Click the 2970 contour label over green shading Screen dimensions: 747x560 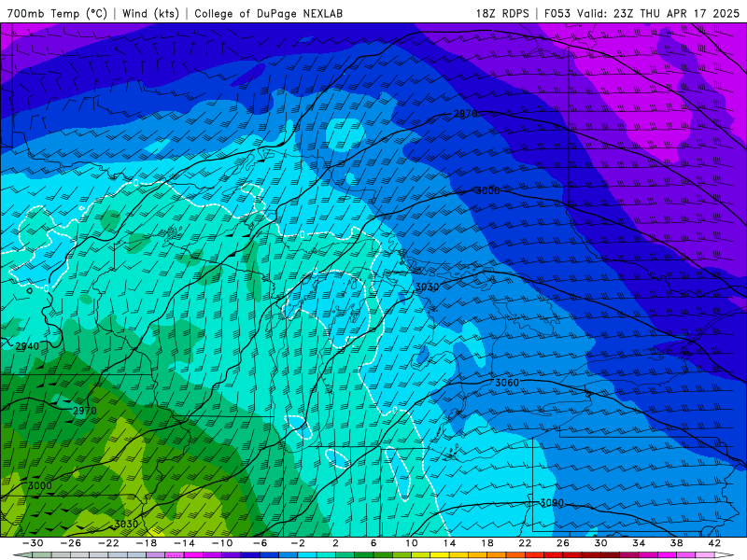pyautogui.click(x=85, y=411)
